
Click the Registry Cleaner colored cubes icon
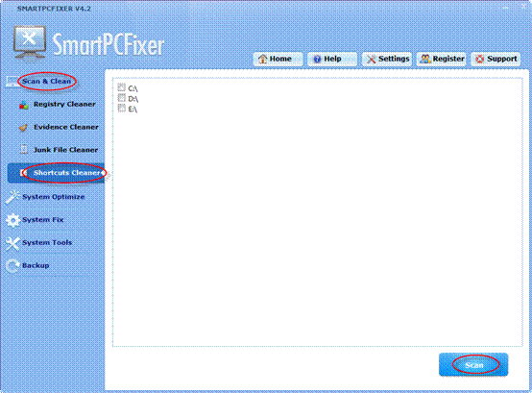pyautogui.click(x=24, y=105)
